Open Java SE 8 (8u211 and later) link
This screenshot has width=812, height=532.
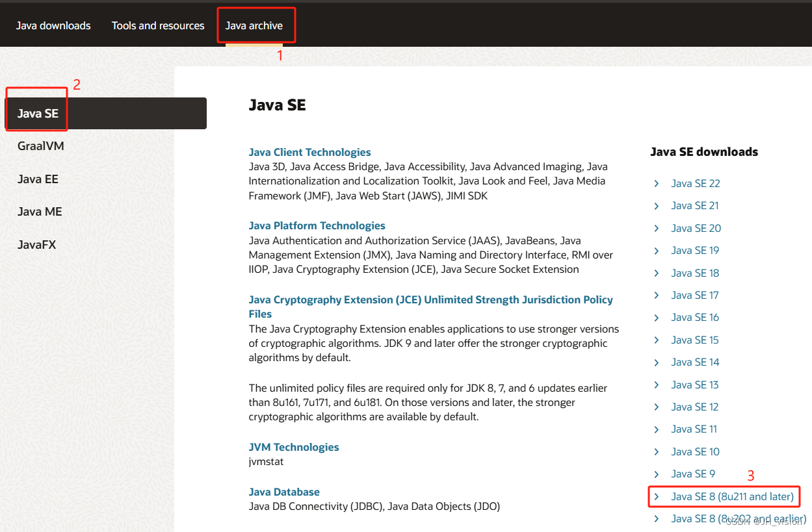733,497
